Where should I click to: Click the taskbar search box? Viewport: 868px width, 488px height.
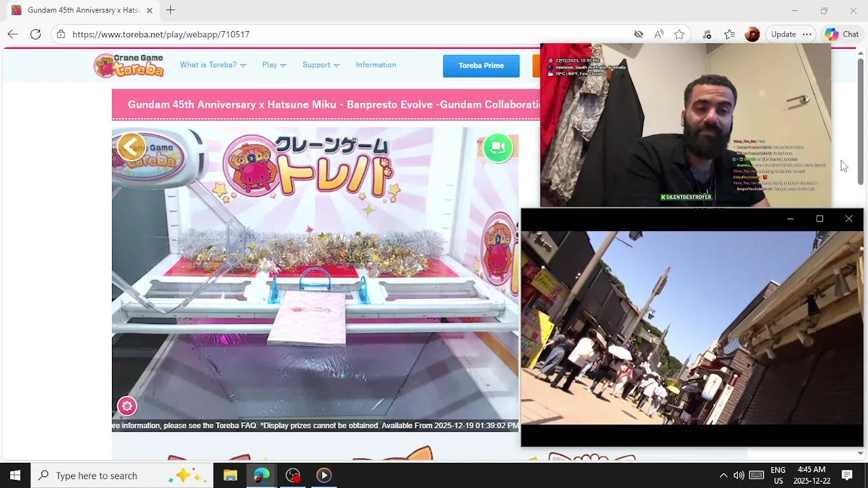[x=122, y=475]
